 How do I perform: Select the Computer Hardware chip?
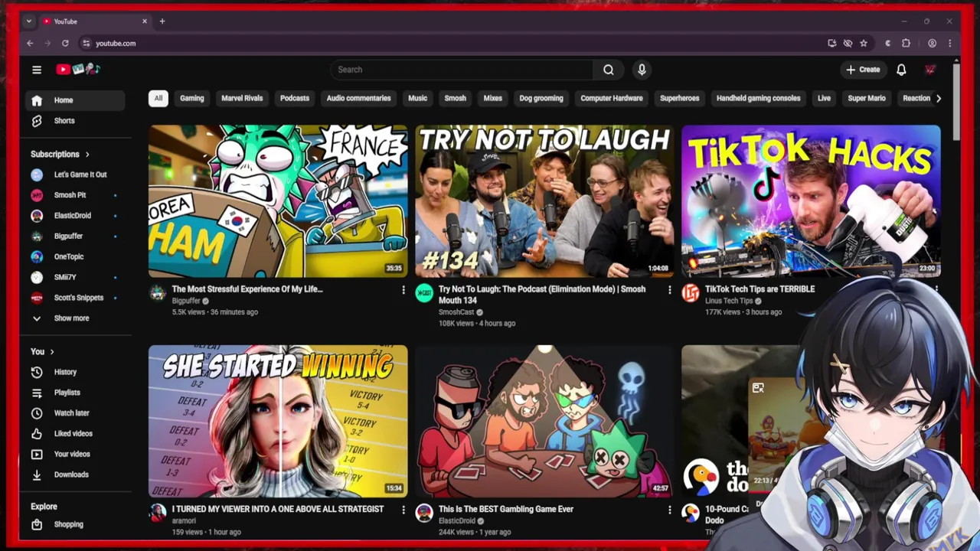(612, 98)
